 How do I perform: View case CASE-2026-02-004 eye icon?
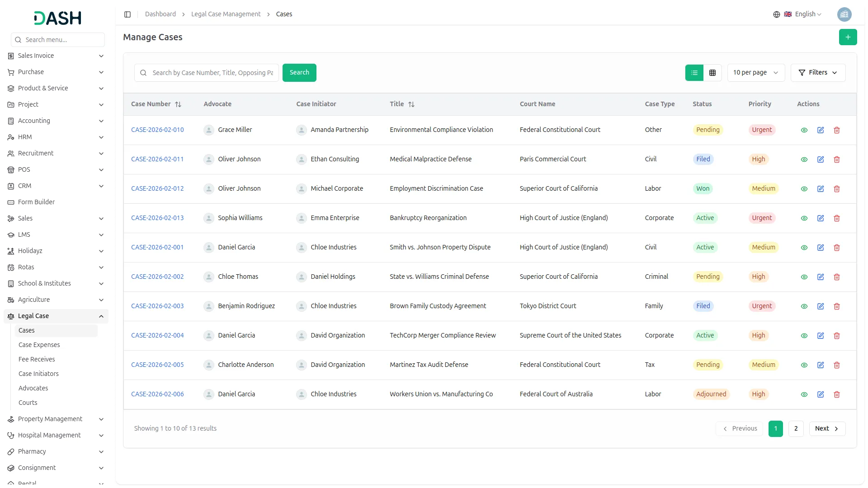pyautogui.click(x=804, y=336)
